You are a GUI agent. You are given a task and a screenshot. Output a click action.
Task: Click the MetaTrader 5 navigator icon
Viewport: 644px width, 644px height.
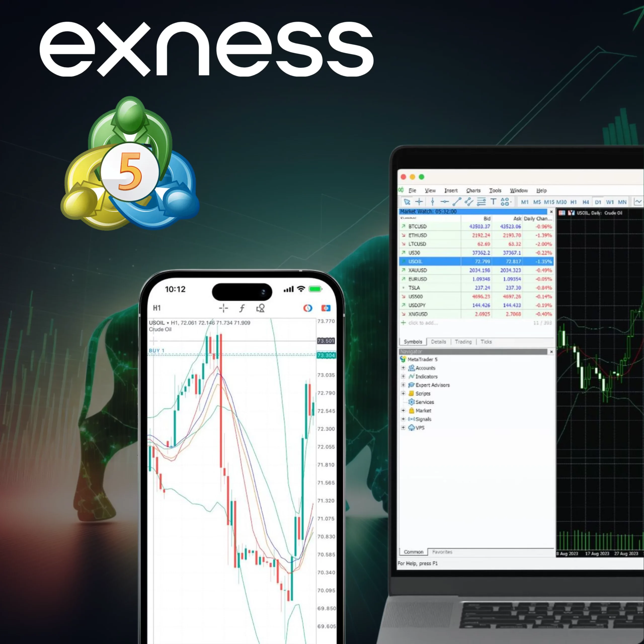click(x=401, y=360)
